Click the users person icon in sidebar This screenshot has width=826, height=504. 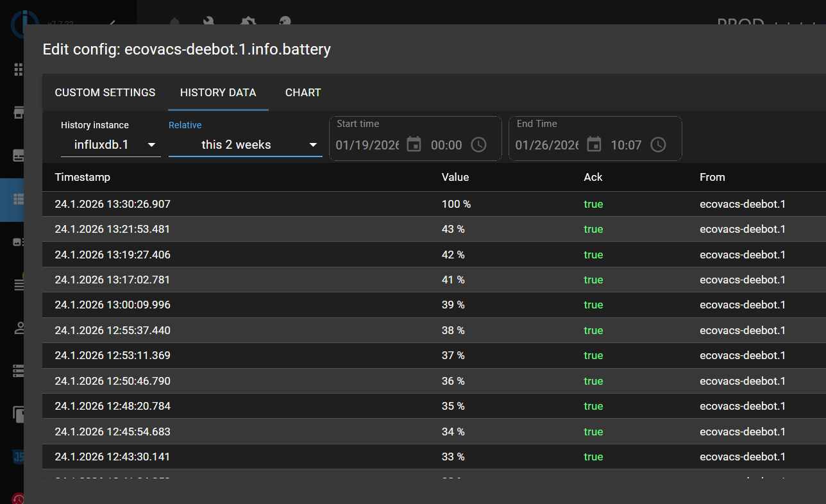pos(19,328)
